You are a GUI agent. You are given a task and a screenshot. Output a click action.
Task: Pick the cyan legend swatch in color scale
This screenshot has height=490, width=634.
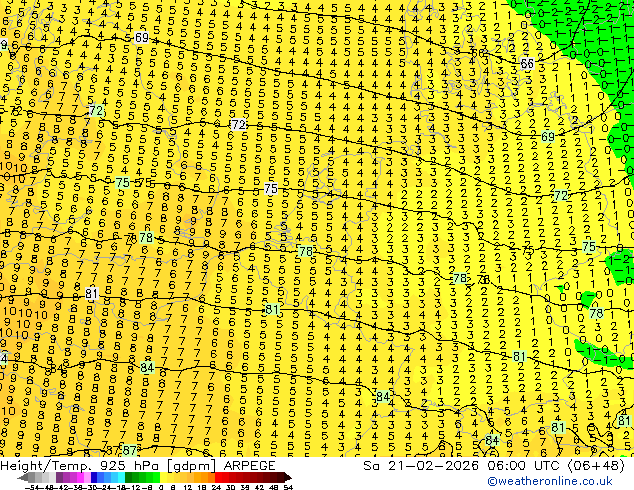click(121, 477)
